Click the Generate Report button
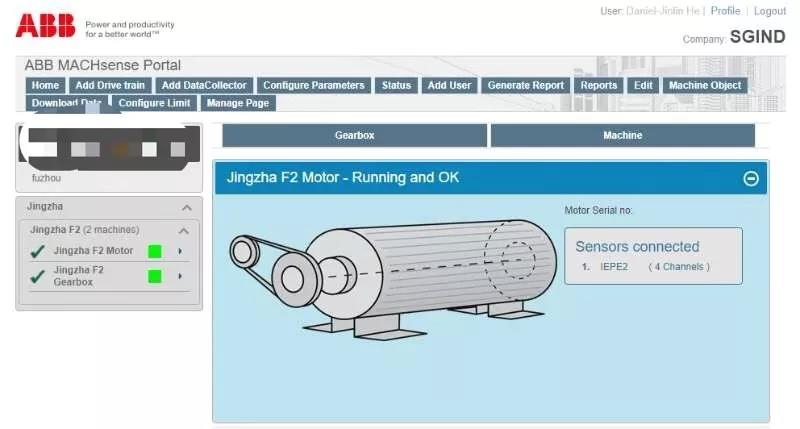This screenshot has width=800, height=429. [525, 85]
